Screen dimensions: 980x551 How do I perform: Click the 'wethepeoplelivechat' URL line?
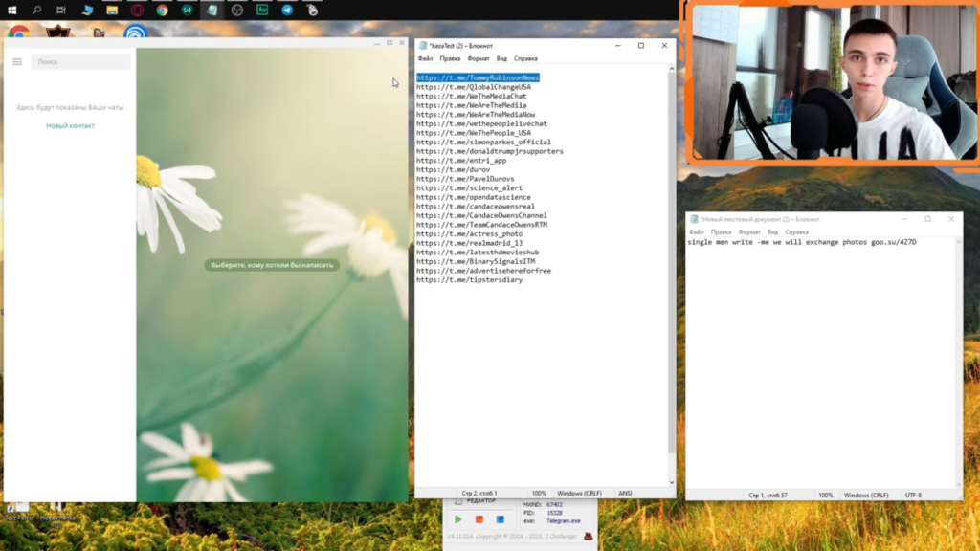point(482,123)
